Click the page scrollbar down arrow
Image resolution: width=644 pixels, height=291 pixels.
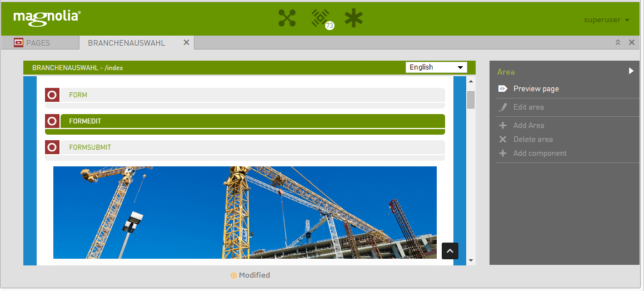click(x=471, y=260)
